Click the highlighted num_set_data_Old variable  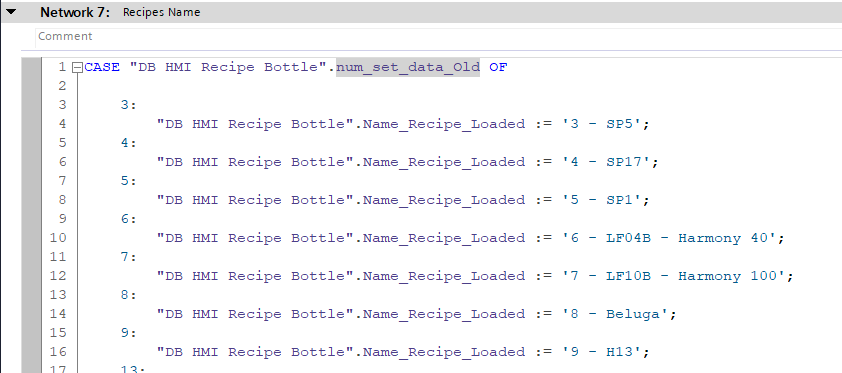coord(408,67)
